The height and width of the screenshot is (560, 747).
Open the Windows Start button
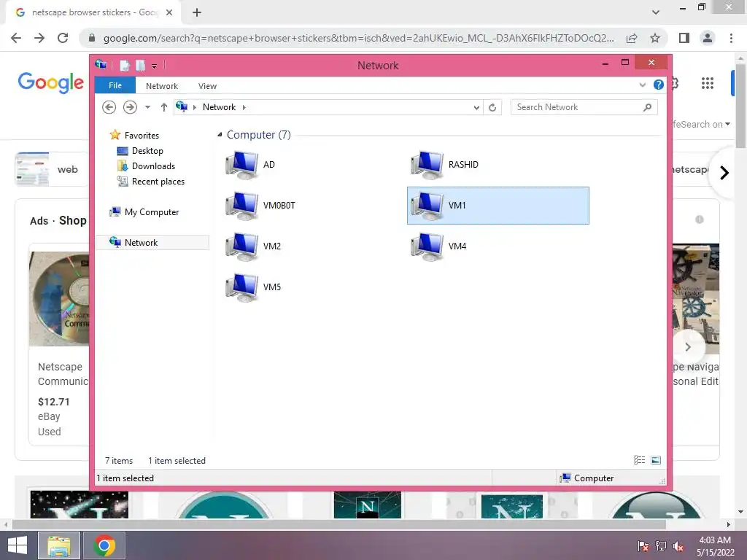click(x=18, y=545)
